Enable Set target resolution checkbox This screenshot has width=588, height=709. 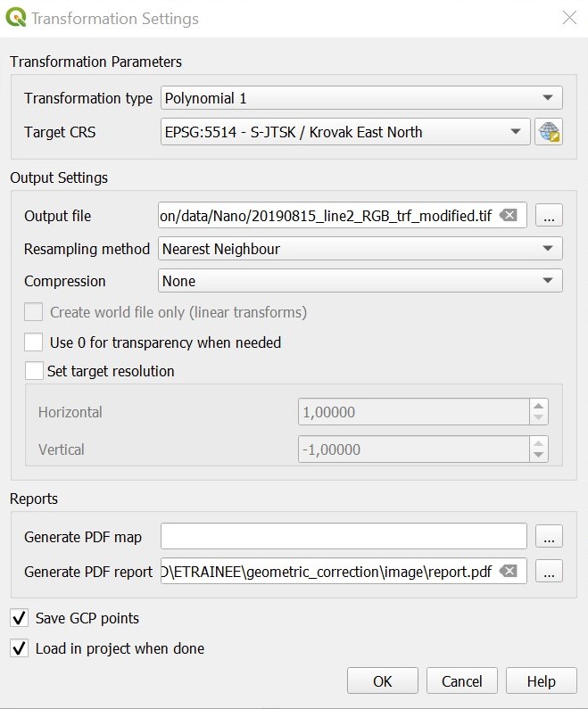coord(34,371)
